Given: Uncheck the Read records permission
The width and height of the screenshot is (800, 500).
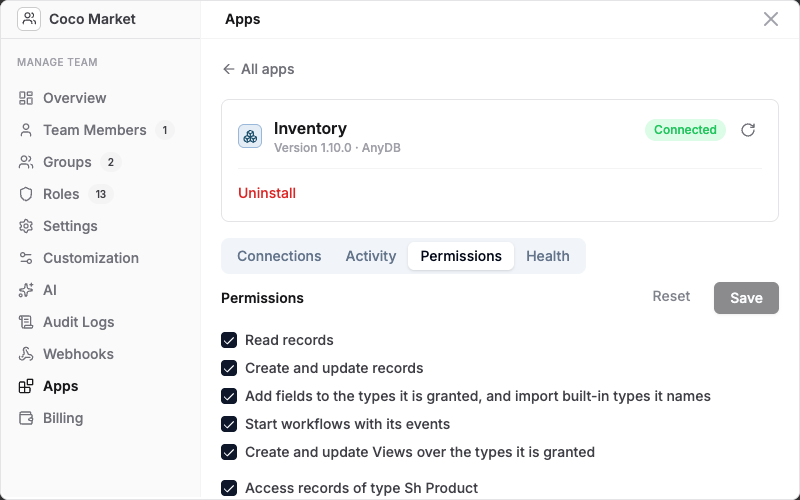Looking at the screenshot, I should [x=229, y=340].
